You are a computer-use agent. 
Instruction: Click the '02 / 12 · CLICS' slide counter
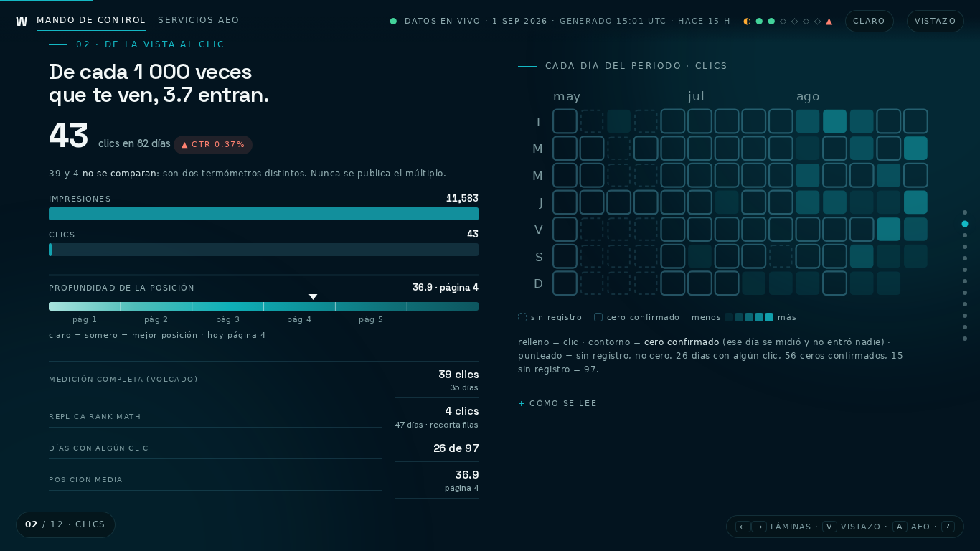[65, 524]
